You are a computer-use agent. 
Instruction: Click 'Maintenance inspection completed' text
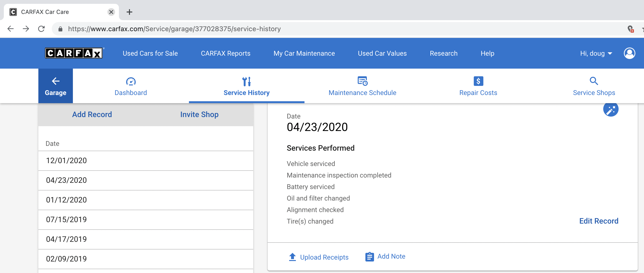pyautogui.click(x=339, y=175)
